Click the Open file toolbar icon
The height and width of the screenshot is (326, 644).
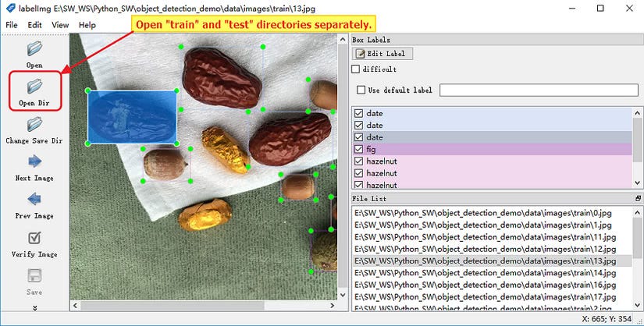point(34,49)
